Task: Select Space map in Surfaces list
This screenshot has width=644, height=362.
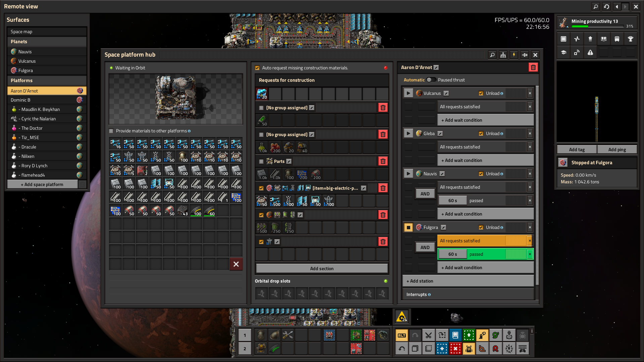Action: pos(47,32)
